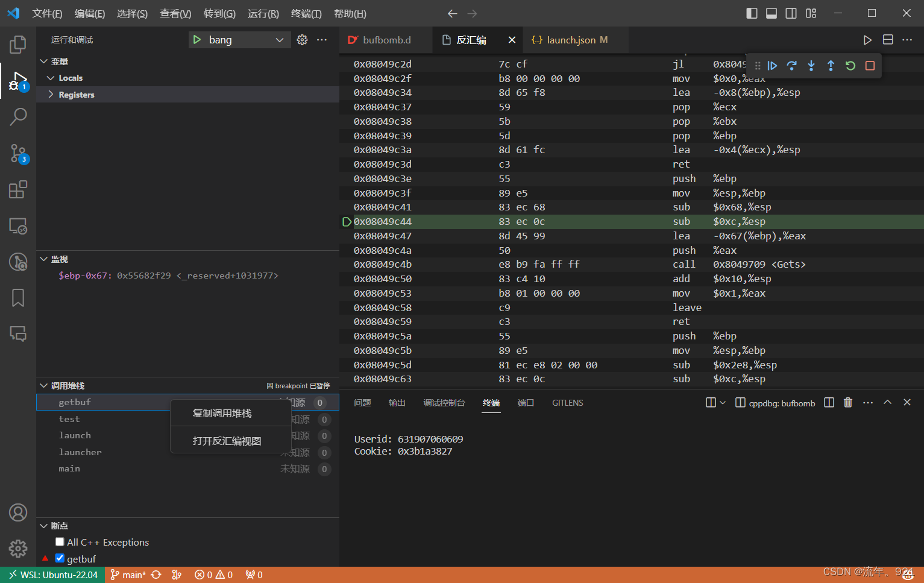The image size is (924, 583).
Task: Open the Source Control view icon
Action: click(x=18, y=153)
